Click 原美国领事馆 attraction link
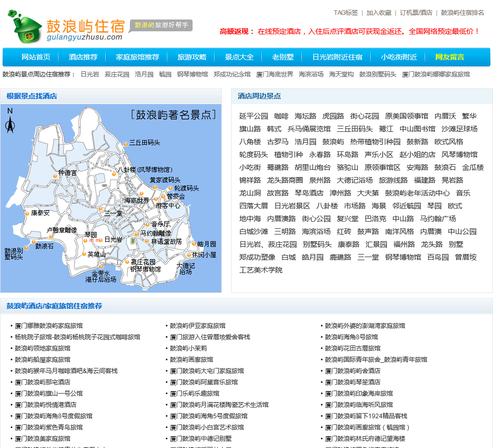493x448 pixels. pyautogui.click(x=406, y=116)
